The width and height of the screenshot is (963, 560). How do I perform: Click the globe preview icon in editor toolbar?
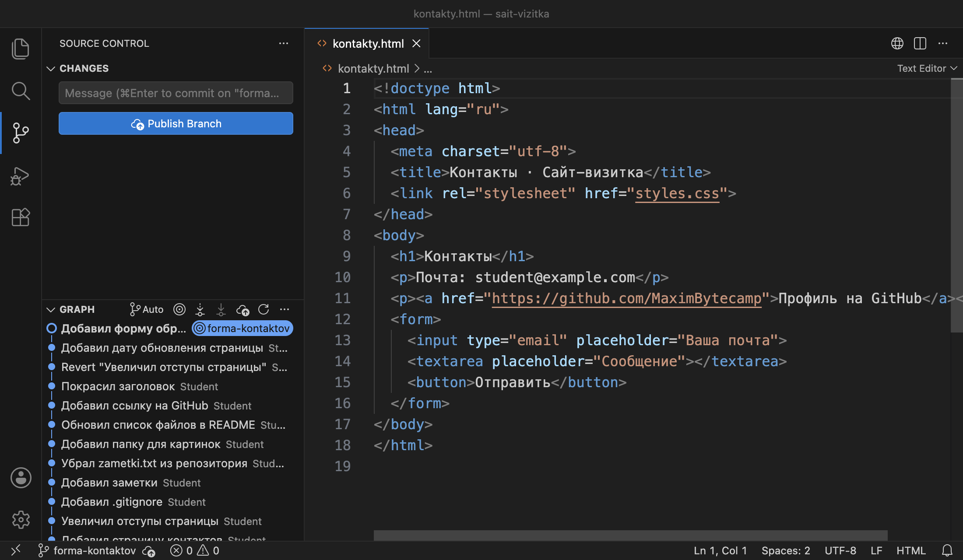point(897,43)
